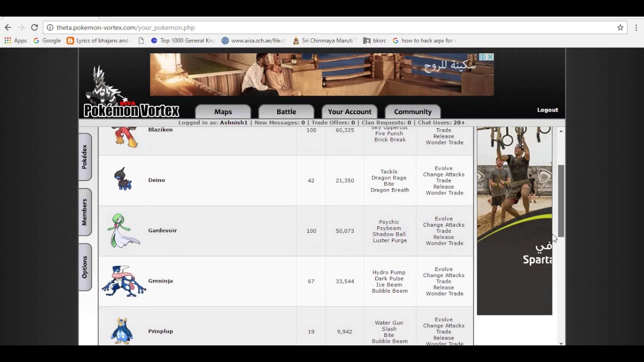Click Wonder Trade for Blaziken
The width and height of the screenshot is (644, 362).
pos(445,142)
